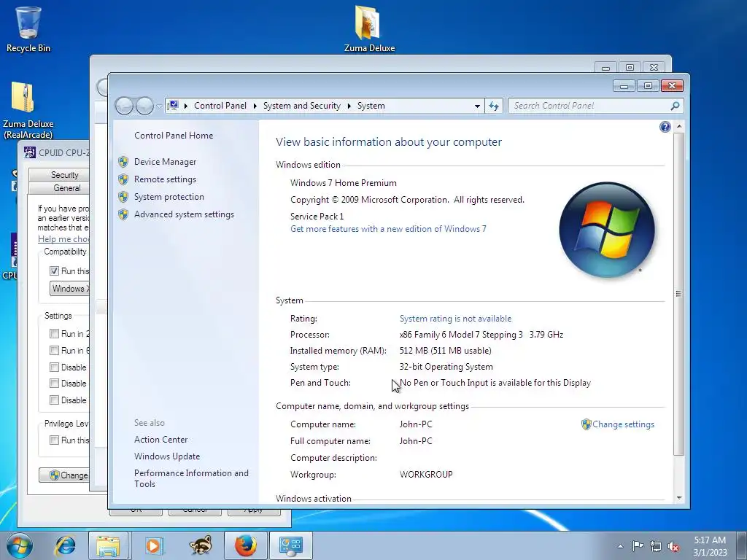Check the third Disable checkbox under Settings
This screenshot has width=747, height=560.
(x=54, y=400)
